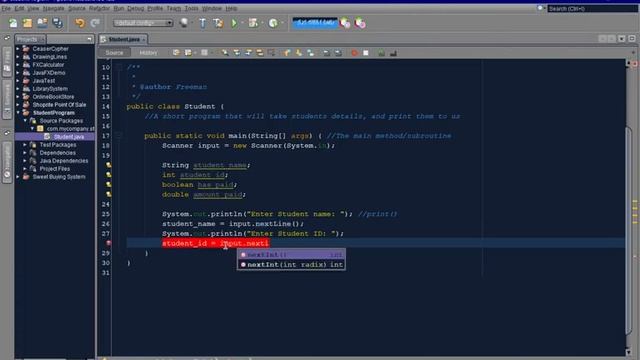Maximize the editor window button
Image resolution: width=640 pixels, height=360 pixels.
(x=631, y=39)
